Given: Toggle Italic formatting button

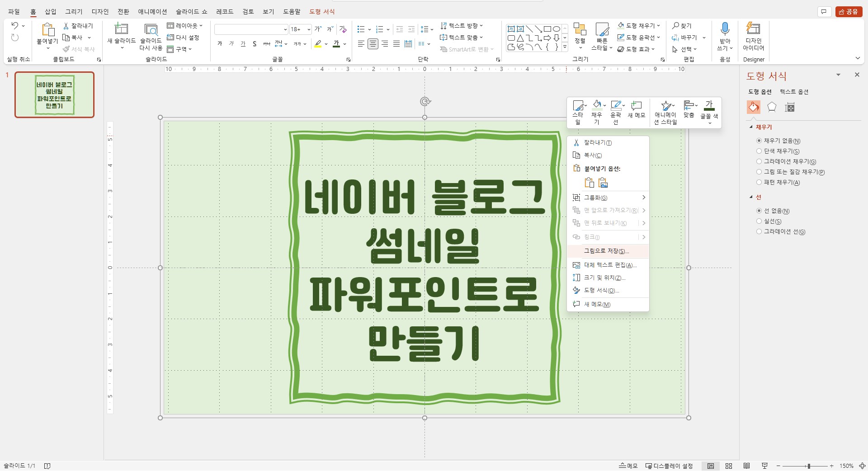Looking at the screenshot, I should 231,44.
